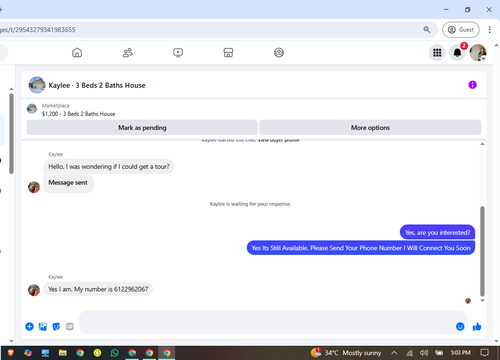
Task: Click the Mark as pending button
Action: [142, 128]
